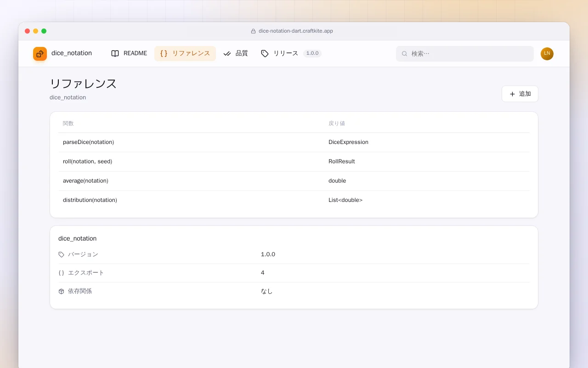Select the roll(notation, seed) function row
This screenshot has width=588, height=368.
[x=294, y=161]
